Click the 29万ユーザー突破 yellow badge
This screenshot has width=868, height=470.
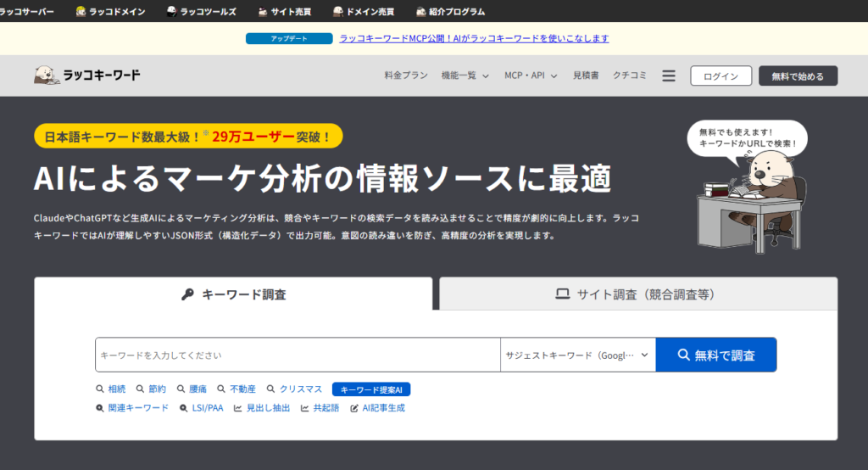[188, 136]
